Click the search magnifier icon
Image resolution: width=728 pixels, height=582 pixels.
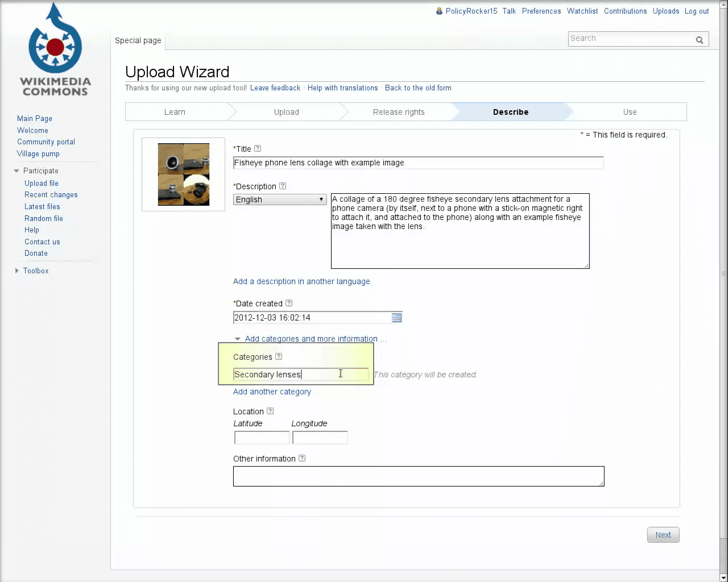700,40
